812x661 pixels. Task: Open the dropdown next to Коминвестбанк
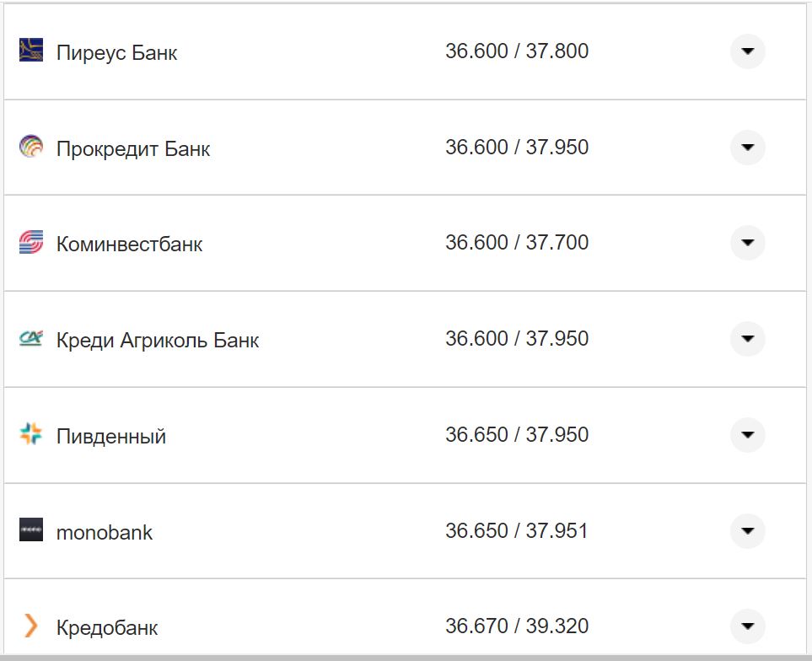pyautogui.click(x=748, y=243)
